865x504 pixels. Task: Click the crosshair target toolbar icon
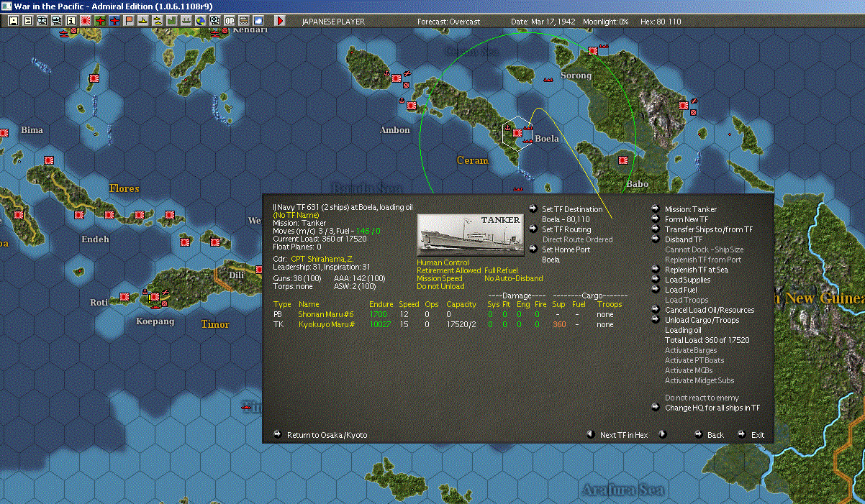click(214, 21)
